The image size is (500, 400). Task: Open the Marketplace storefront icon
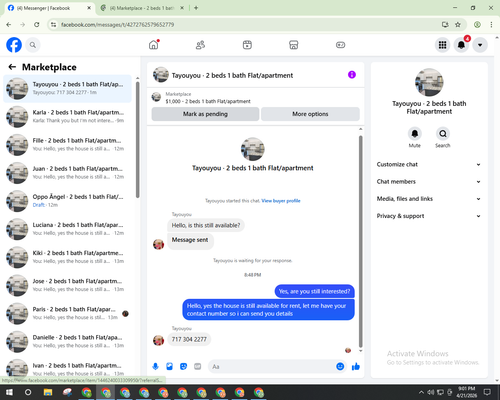click(294, 45)
